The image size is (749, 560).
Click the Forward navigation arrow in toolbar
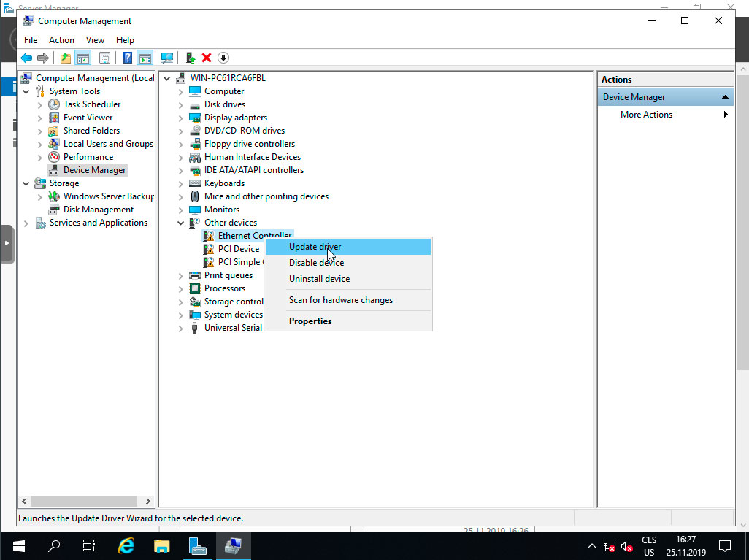pos(42,58)
